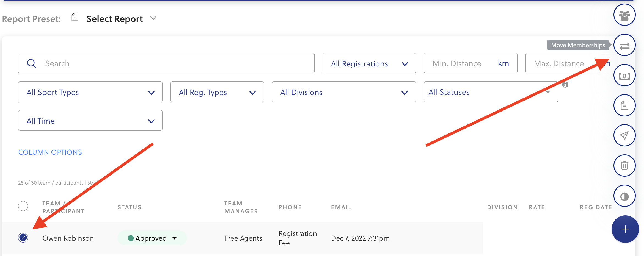644x256 pixels.
Task: Click the group members icon button
Action: [x=624, y=15]
